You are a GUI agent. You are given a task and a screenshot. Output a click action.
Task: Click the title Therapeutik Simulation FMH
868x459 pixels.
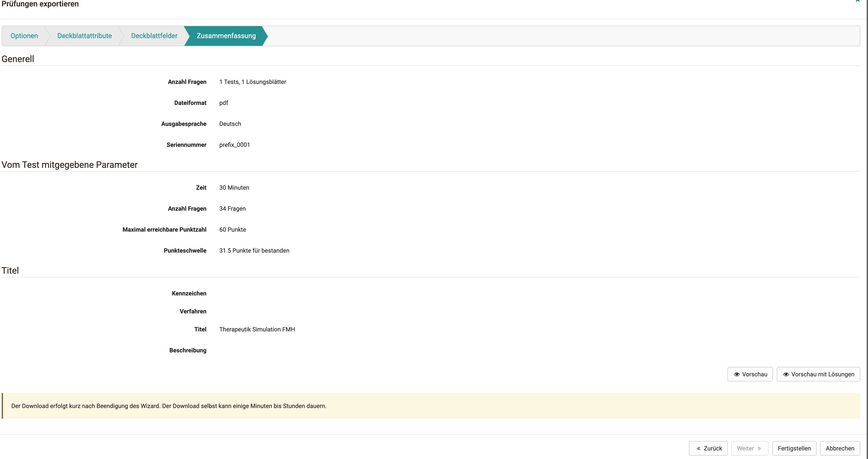[x=257, y=329]
